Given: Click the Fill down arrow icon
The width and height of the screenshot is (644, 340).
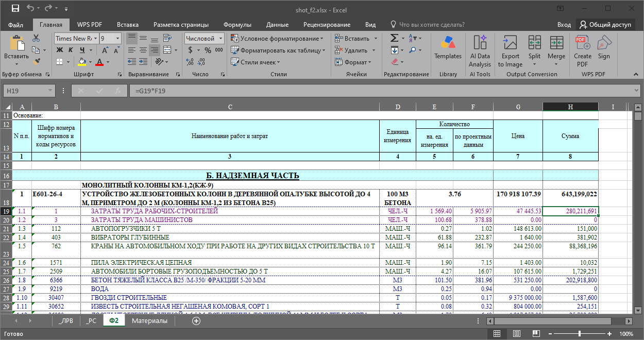Looking at the screenshot, I should [x=394, y=50].
